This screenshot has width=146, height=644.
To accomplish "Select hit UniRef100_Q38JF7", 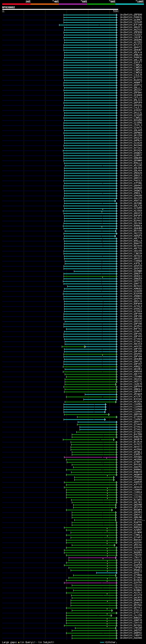I will click(131, 63).
